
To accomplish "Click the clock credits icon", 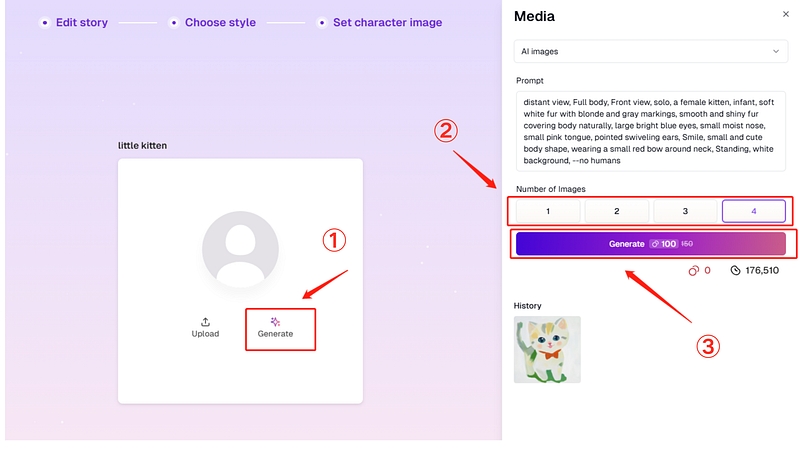I will pyautogui.click(x=735, y=270).
